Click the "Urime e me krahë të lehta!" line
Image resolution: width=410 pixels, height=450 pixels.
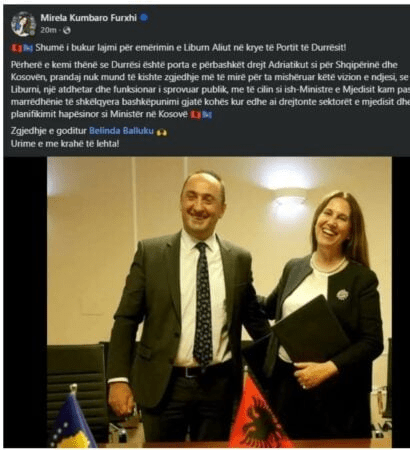point(65,144)
